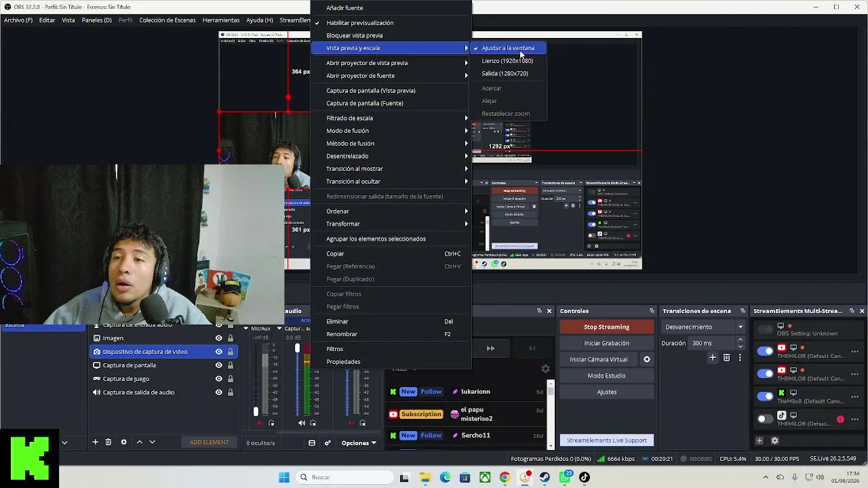Viewport: 868px width, 488px height.
Task: Open the Windows Start menu
Action: 284,477
